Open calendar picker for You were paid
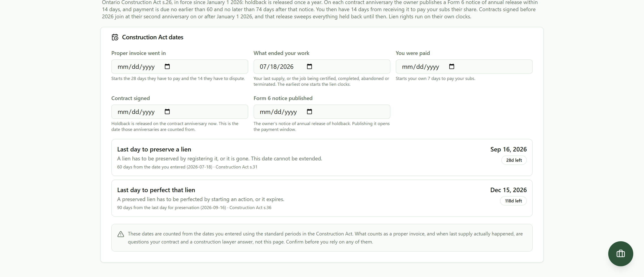The height and width of the screenshot is (277, 644). tap(451, 66)
